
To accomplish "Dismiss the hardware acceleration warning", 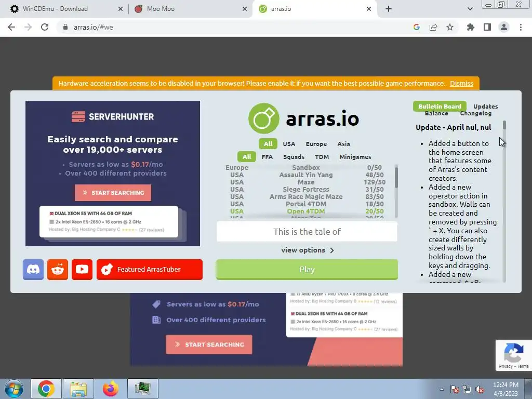I will pos(461,84).
